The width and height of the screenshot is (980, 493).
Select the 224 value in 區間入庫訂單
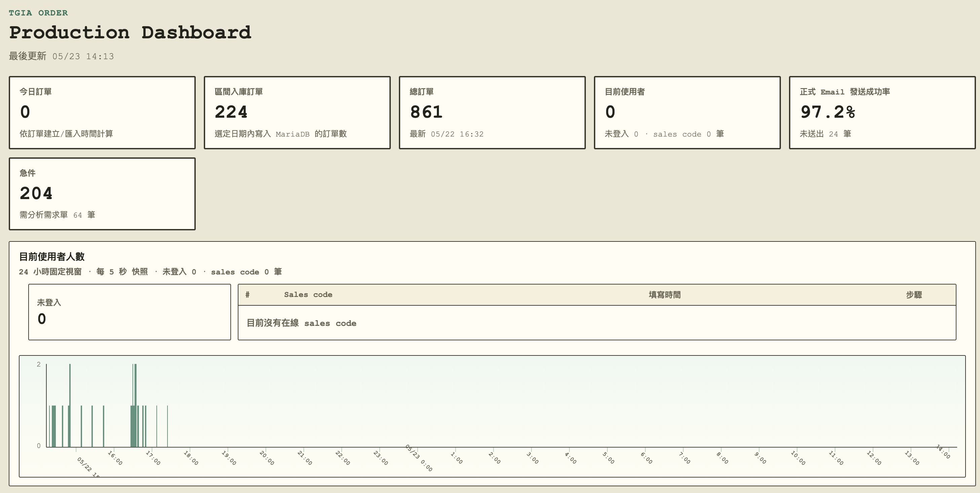(x=231, y=112)
